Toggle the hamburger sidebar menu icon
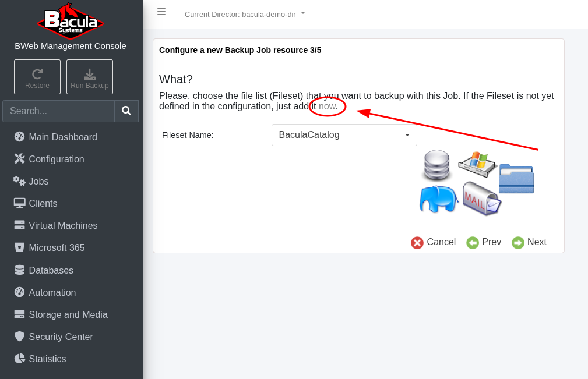The image size is (588, 379). [161, 12]
